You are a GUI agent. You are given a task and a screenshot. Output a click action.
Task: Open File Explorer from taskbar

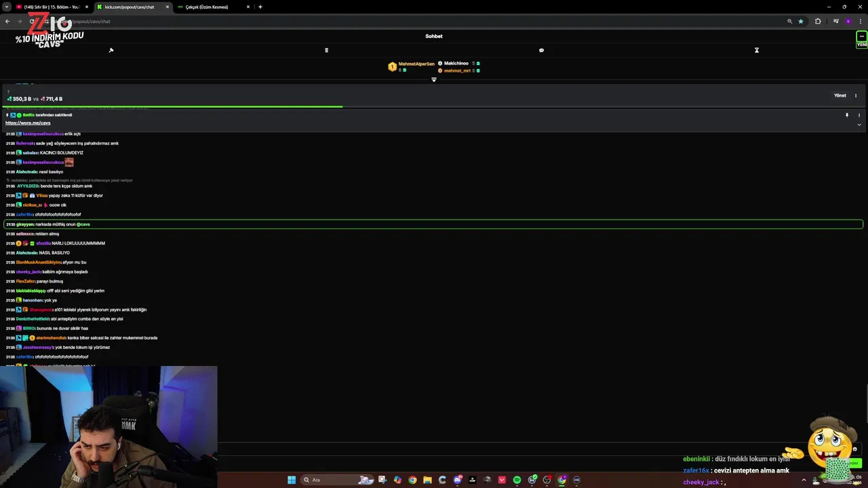427,480
